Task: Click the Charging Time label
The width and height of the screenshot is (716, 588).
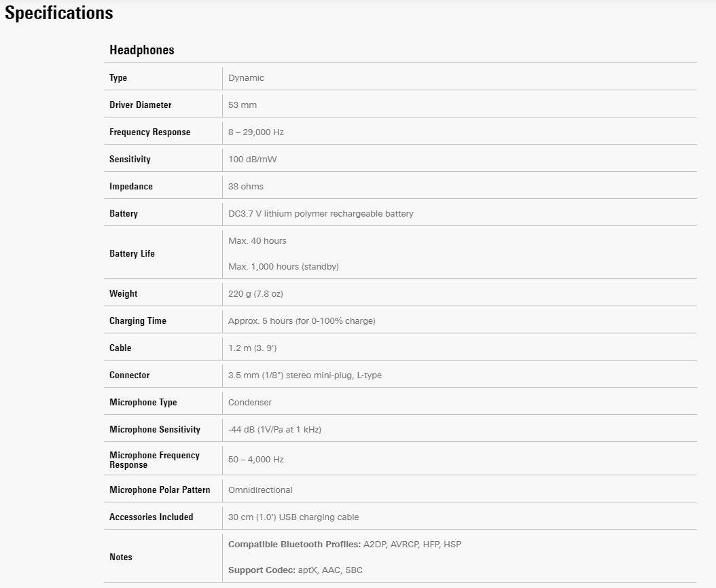Action: [138, 321]
